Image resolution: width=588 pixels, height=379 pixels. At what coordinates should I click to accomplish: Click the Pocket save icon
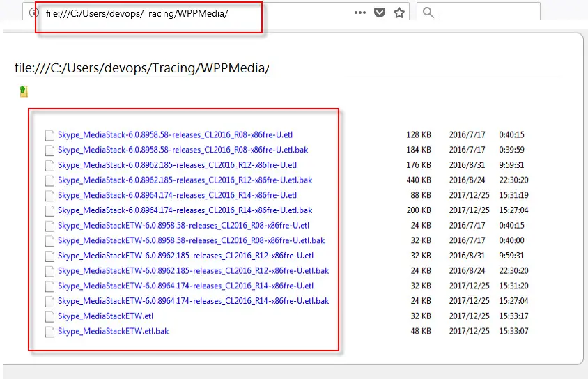point(380,13)
